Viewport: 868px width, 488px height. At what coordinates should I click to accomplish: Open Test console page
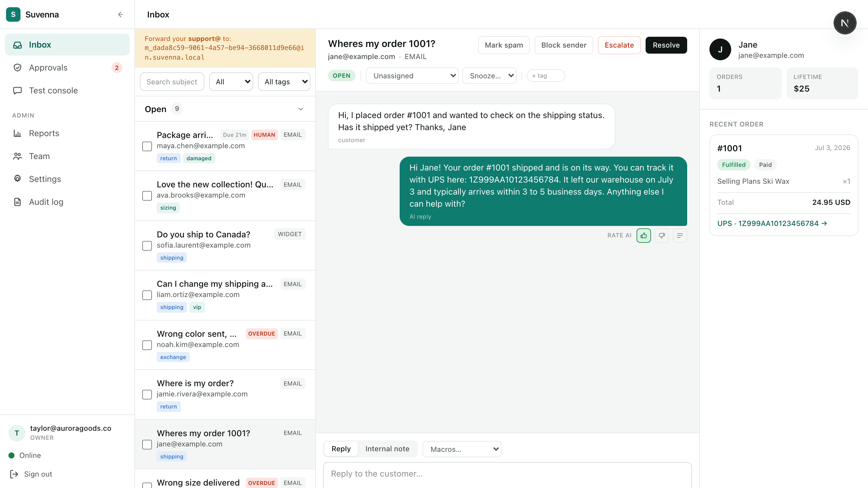tap(67, 91)
